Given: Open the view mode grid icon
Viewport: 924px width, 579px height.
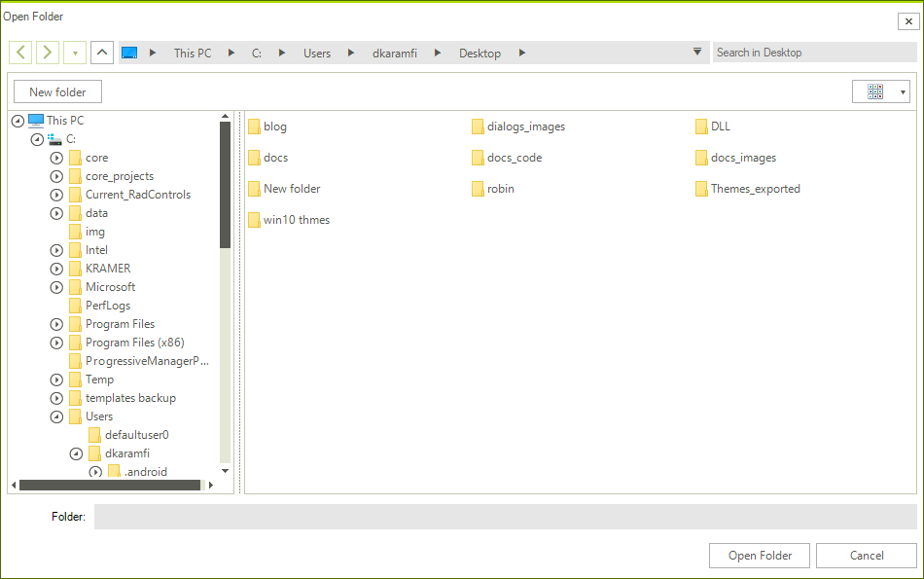Looking at the screenshot, I should 874,90.
